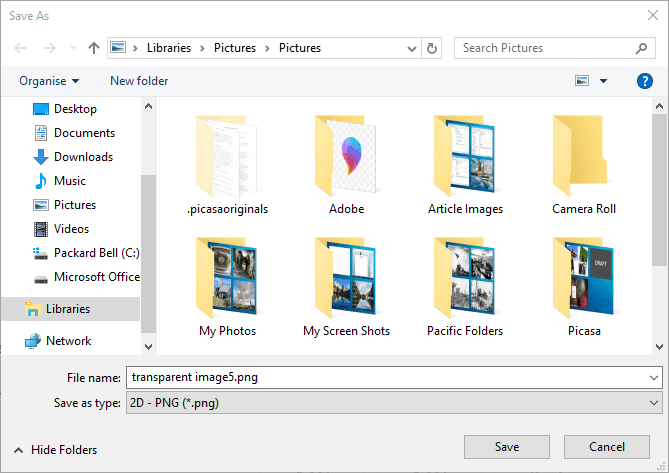Viewport: 669px width, 473px height.
Task: Expand the address bar history dropdown
Action: point(412,48)
